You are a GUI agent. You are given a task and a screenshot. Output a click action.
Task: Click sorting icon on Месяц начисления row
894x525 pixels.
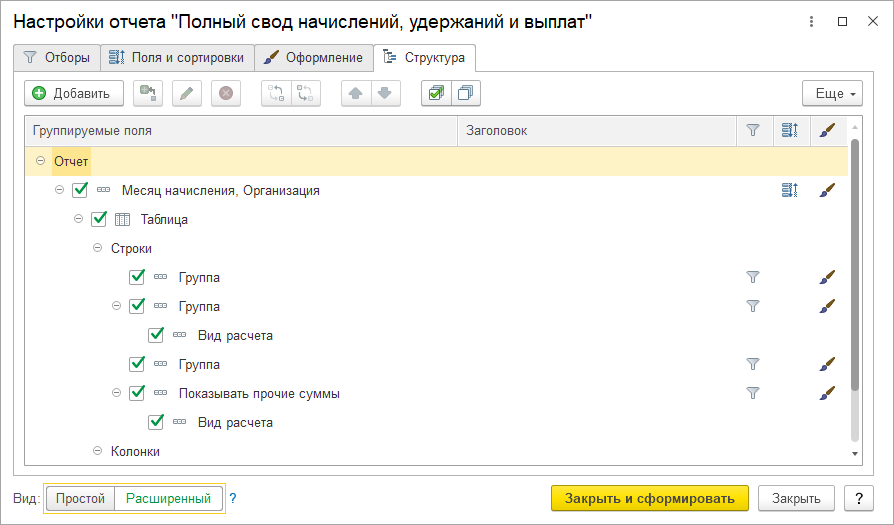coord(789,190)
